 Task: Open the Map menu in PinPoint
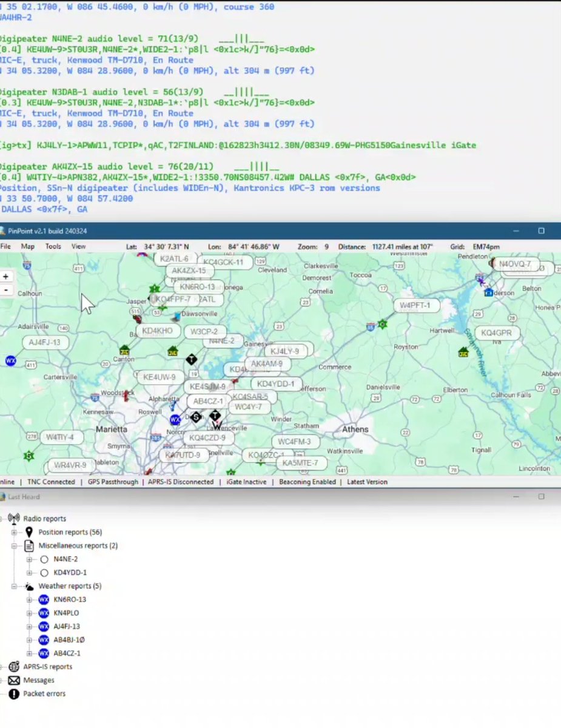pos(28,246)
